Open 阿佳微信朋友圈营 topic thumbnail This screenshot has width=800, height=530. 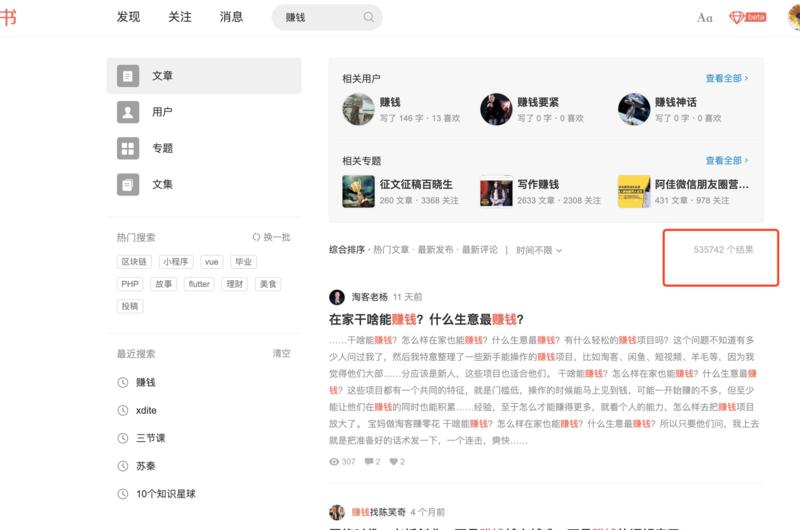coord(634,191)
